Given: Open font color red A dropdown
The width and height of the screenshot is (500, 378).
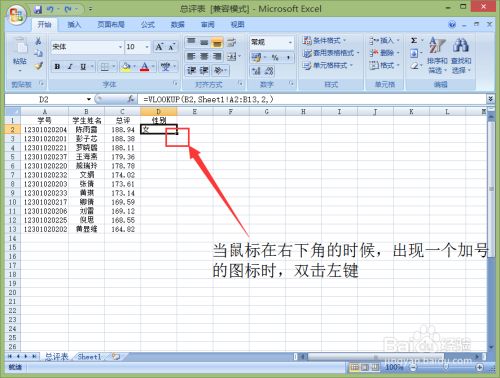Looking at the screenshot, I should [x=153, y=67].
